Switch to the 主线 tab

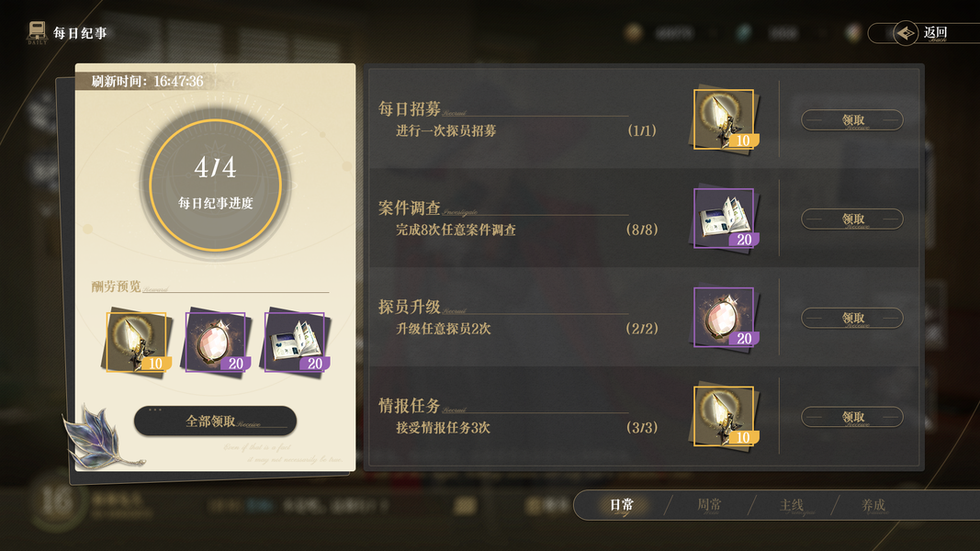pos(792,505)
